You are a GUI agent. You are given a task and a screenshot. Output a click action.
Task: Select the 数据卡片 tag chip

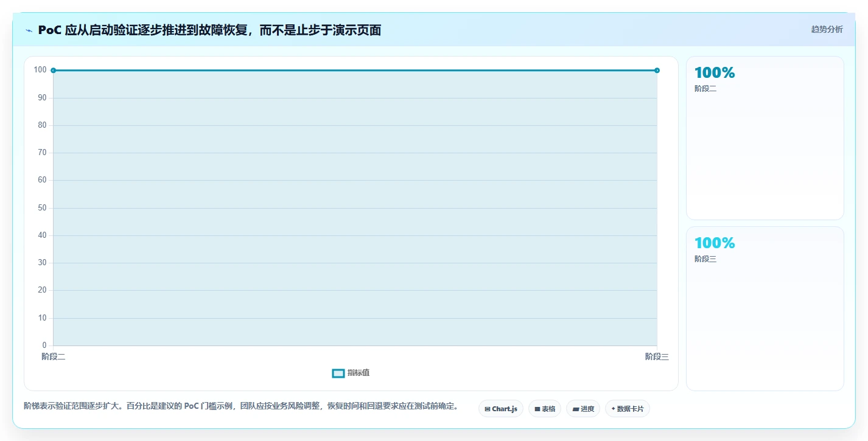[x=628, y=409]
